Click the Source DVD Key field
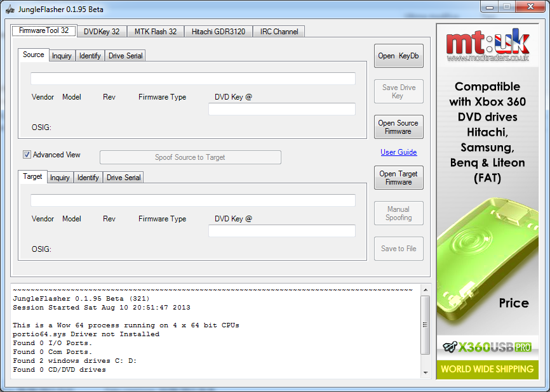The width and height of the screenshot is (550, 392). 282,109
